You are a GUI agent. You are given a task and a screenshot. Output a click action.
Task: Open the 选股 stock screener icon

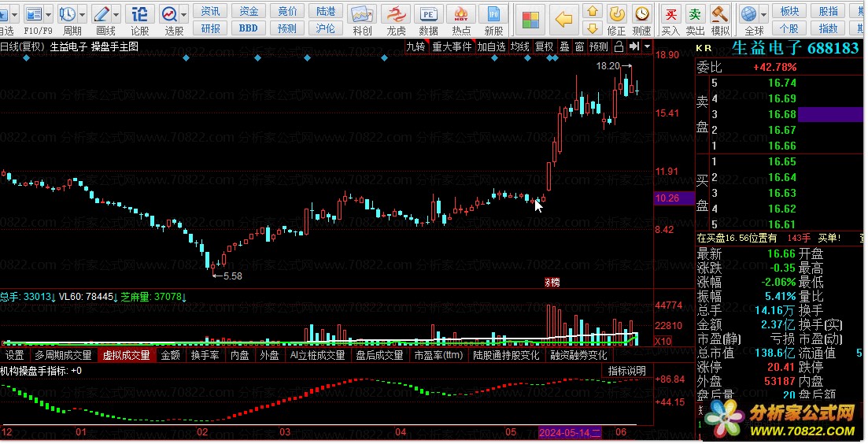(169, 14)
